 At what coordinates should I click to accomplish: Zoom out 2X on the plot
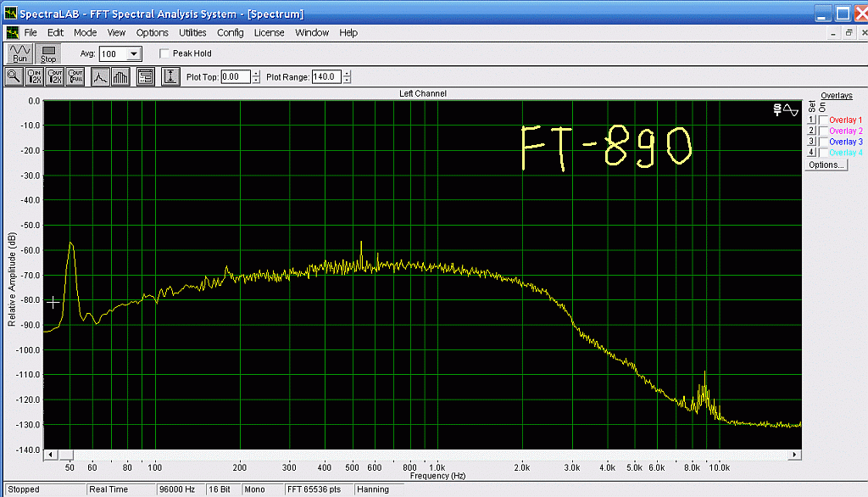55,77
